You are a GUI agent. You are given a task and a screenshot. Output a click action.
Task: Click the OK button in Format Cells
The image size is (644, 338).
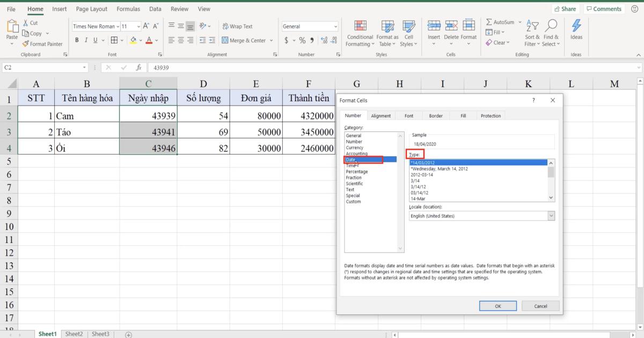click(497, 306)
